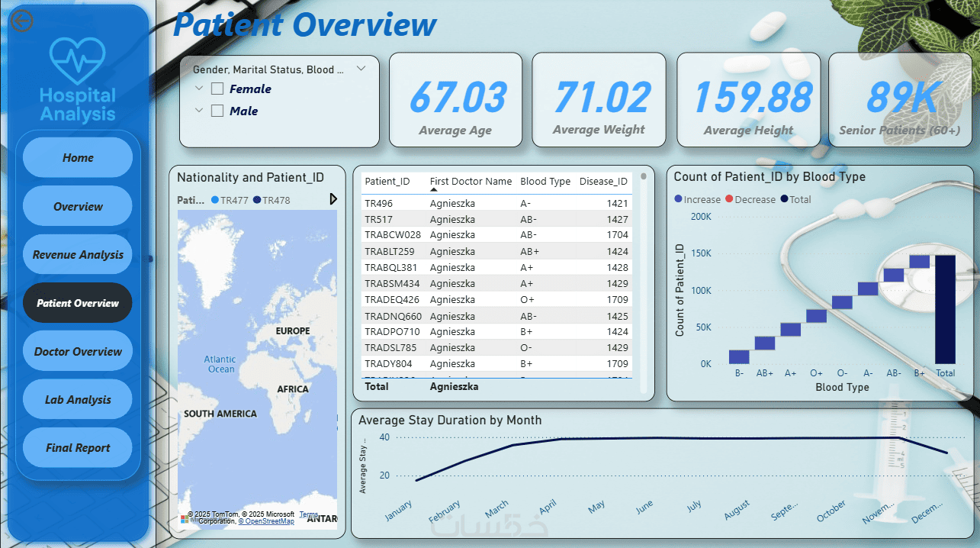Screen dimensions: 980x548
Task: Expand the Male hierarchy chevron
Action: [199, 111]
